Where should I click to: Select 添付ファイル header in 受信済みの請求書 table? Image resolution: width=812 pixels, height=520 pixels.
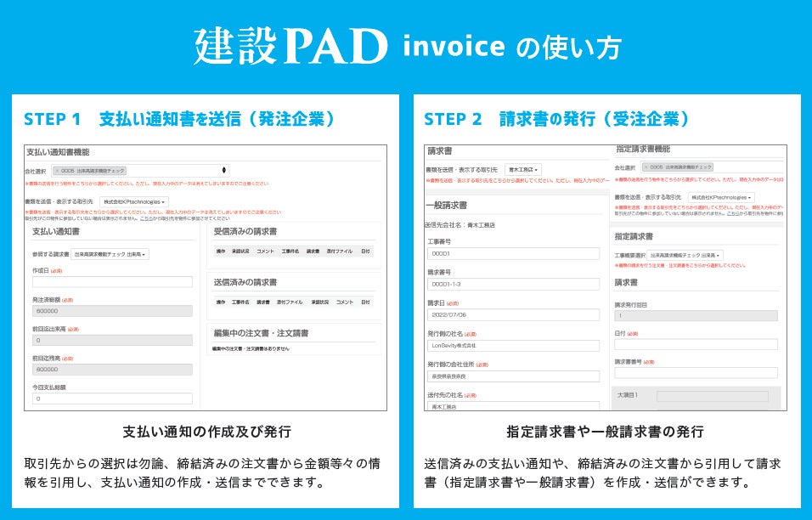339,252
